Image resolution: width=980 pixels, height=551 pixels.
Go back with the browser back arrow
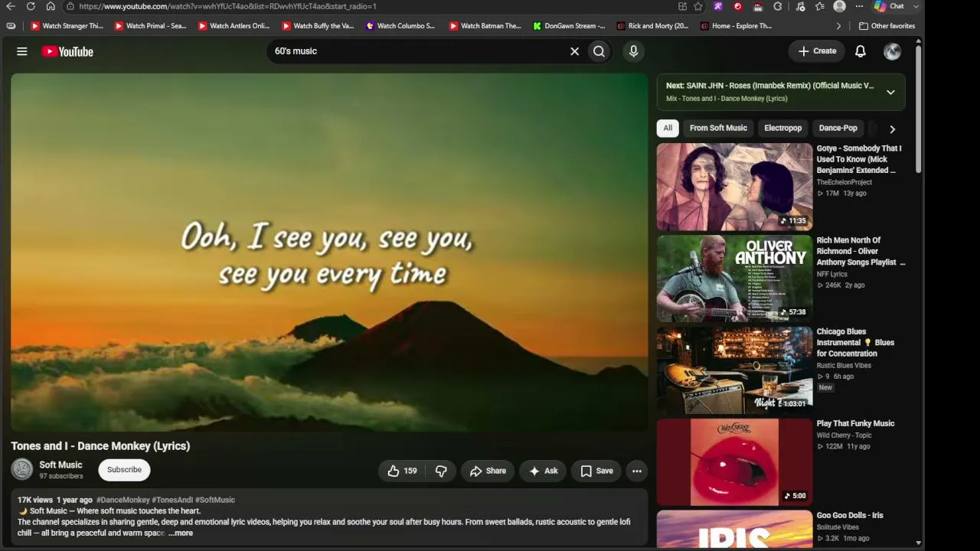coord(11,6)
